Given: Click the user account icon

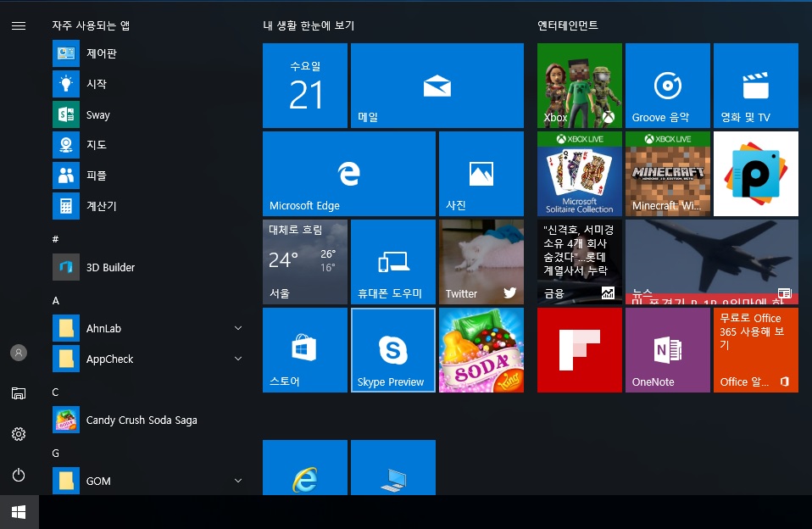Looking at the screenshot, I should pyautogui.click(x=19, y=353).
